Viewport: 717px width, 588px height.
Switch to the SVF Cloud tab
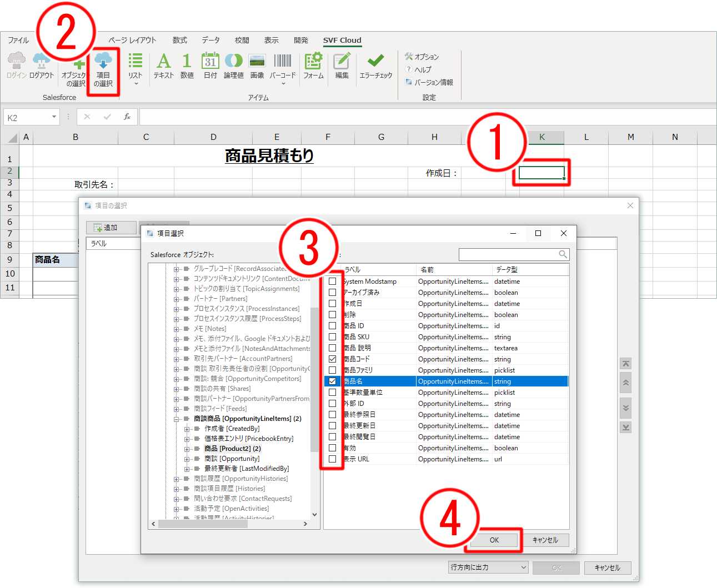pyautogui.click(x=342, y=40)
